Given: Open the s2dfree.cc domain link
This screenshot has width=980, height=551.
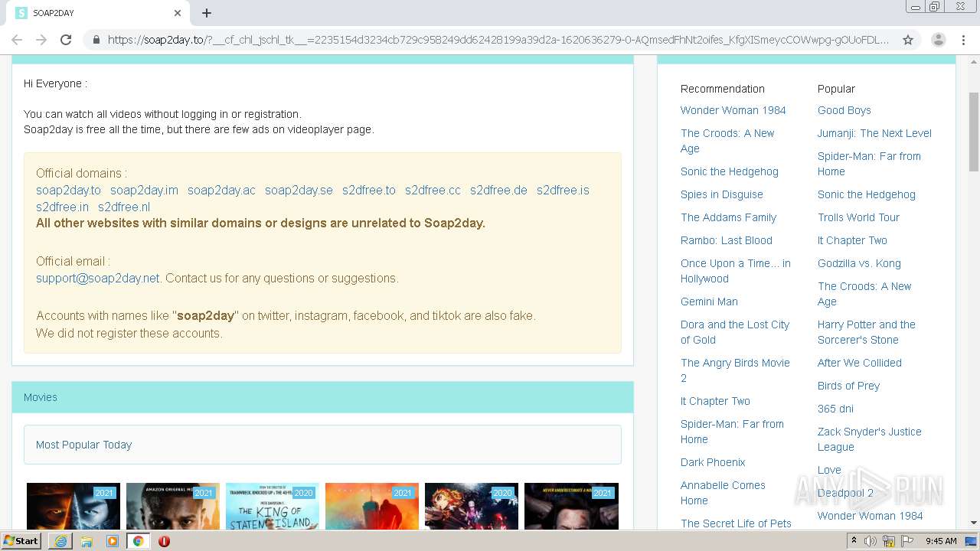Looking at the screenshot, I should (x=433, y=190).
